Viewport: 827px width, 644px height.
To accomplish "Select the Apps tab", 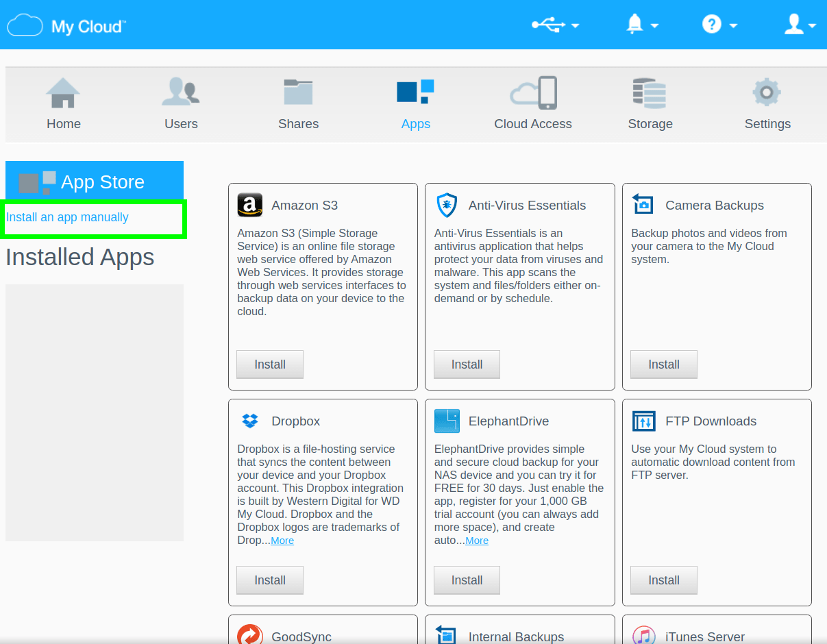I will tap(416, 104).
